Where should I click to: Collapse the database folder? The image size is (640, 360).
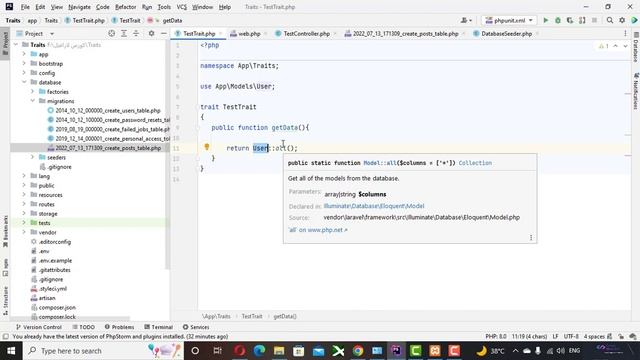click(24, 82)
